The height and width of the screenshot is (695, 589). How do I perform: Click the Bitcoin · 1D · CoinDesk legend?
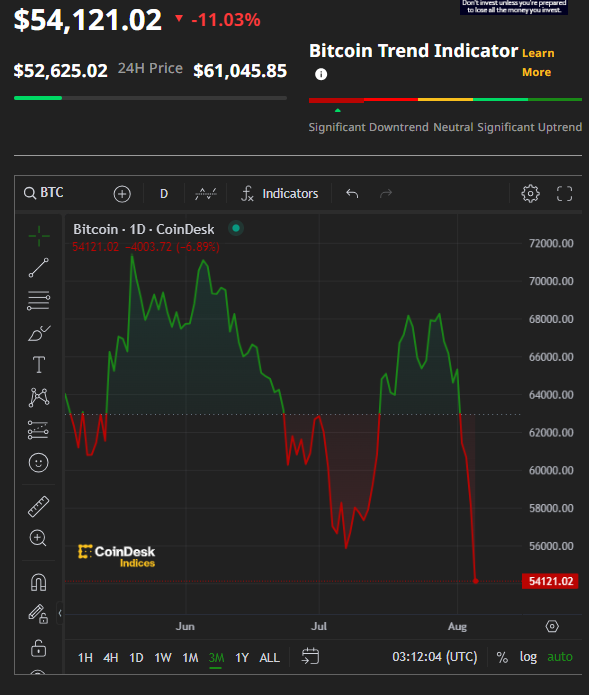tap(144, 229)
